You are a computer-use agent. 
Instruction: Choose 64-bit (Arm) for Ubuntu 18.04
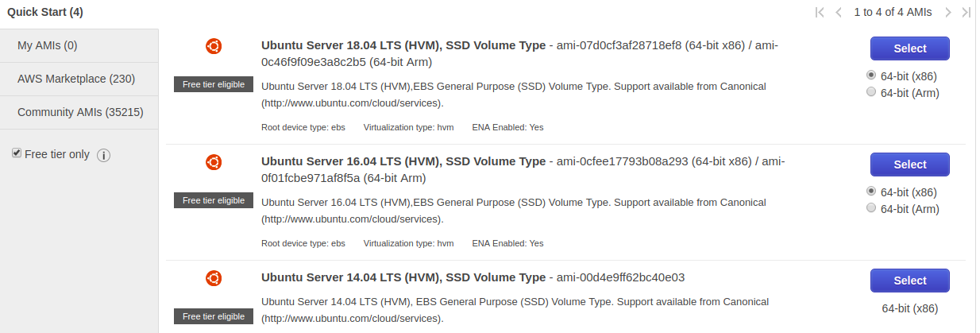tap(871, 92)
